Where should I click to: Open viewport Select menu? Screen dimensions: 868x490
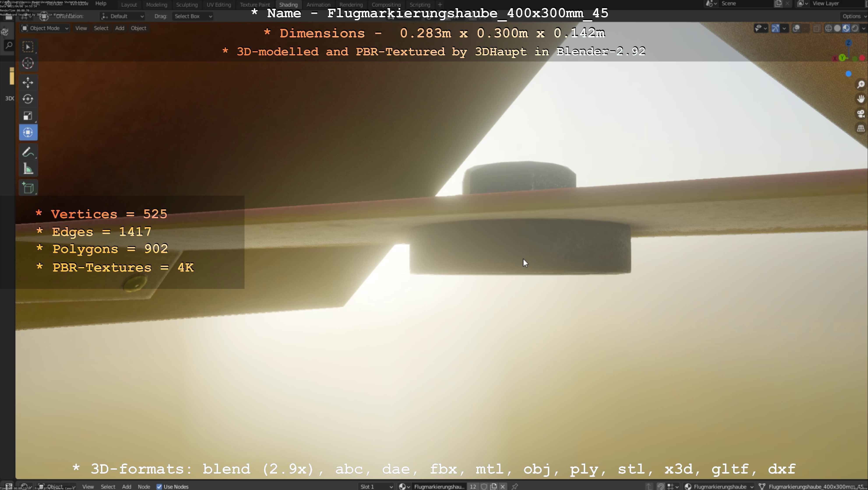(x=101, y=28)
